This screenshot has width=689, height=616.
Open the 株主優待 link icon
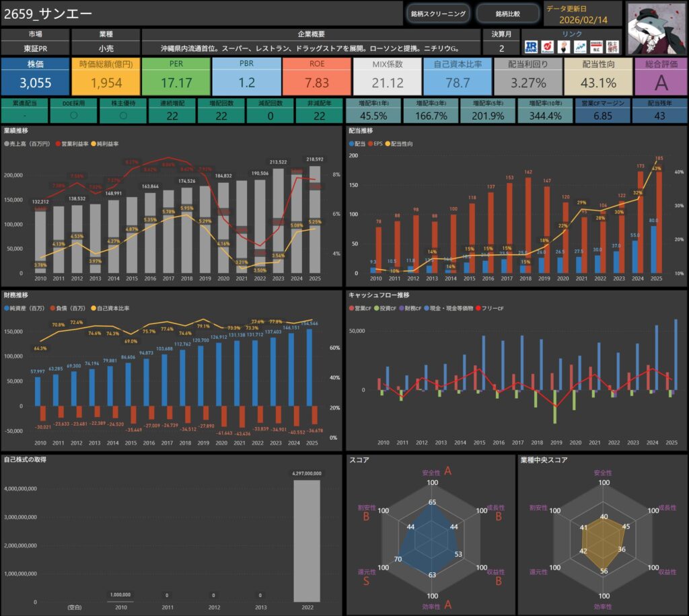[612, 47]
